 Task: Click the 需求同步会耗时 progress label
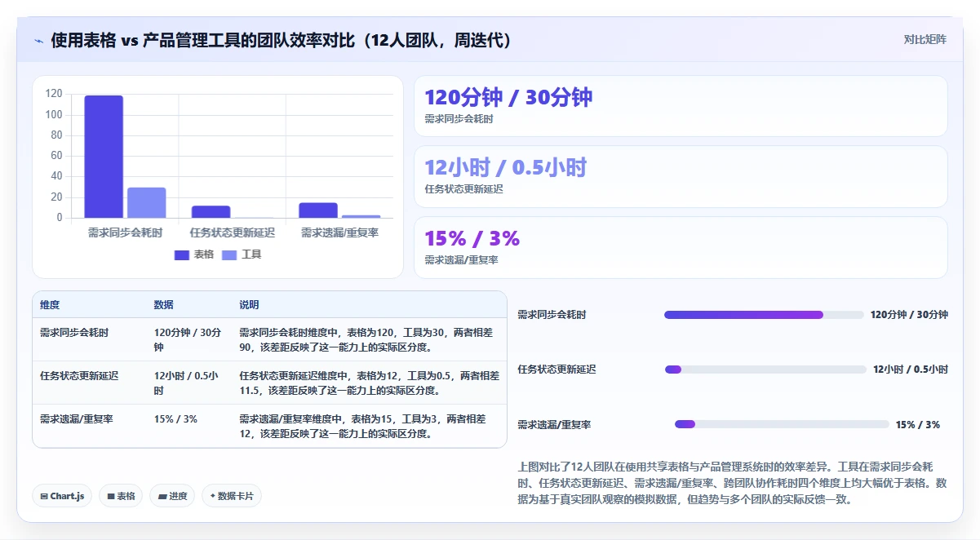(552, 315)
